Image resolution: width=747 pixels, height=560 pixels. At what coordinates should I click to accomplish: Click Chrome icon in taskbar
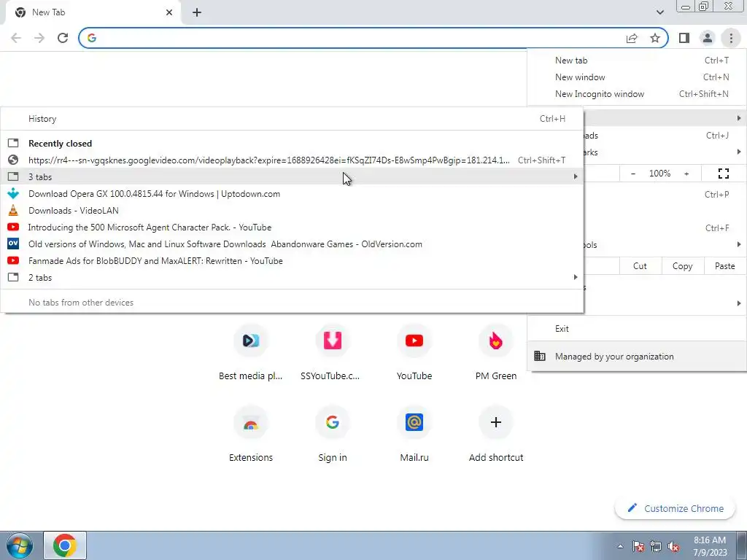click(65, 545)
